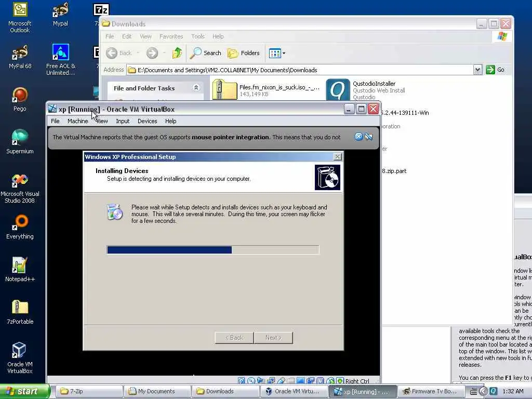This screenshot has height=399, width=532.
Task: Click the hard disk activity status icon
Action: pyautogui.click(x=241, y=381)
